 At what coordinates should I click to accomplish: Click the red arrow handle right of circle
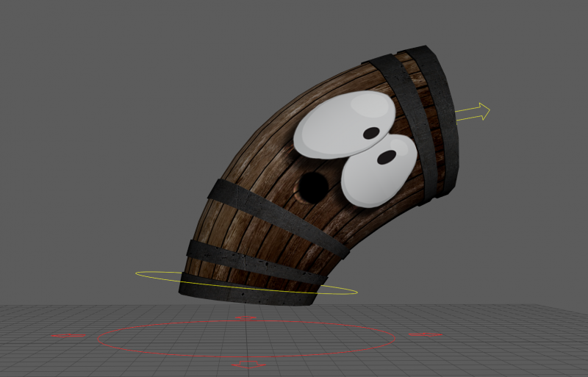point(426,334)
